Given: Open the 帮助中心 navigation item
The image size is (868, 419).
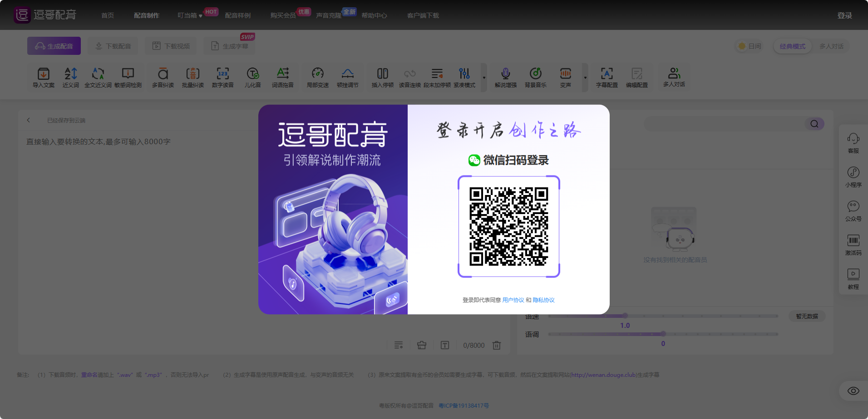Looking at the screenshot, I should pos(375,15).
